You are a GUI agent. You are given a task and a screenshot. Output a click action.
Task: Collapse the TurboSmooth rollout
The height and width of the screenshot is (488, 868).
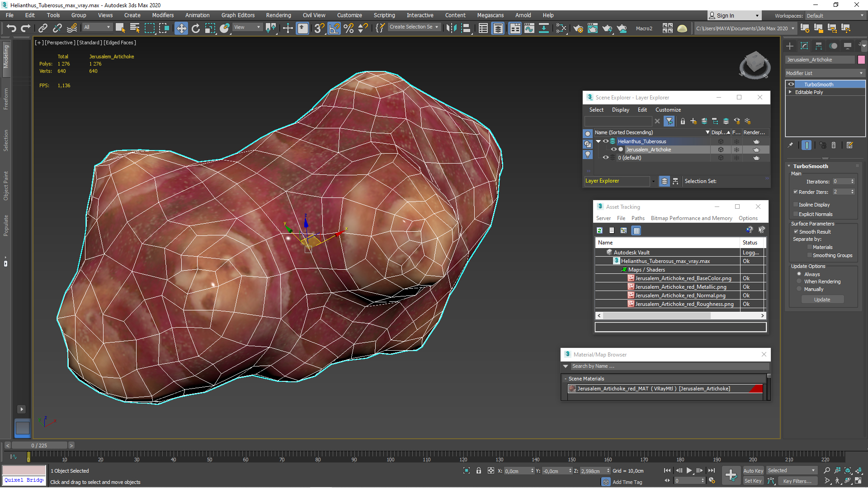789,166
